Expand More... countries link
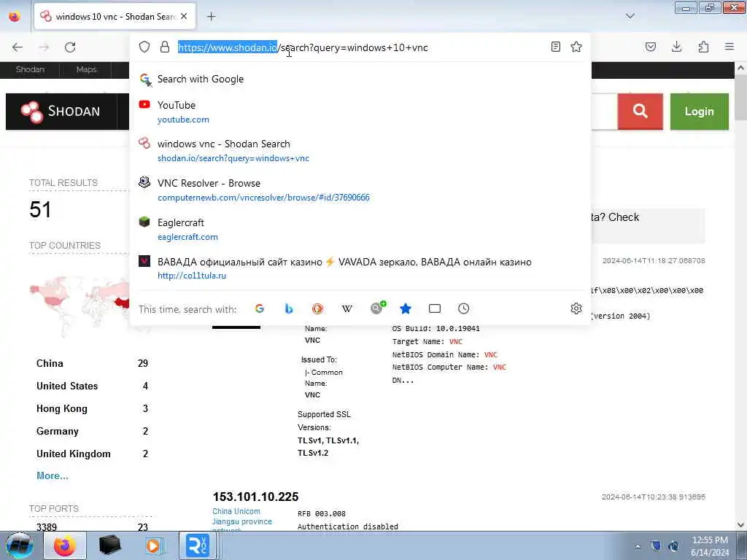The width and height of the screenshot is (747, 560). click(x=53, y=475)
